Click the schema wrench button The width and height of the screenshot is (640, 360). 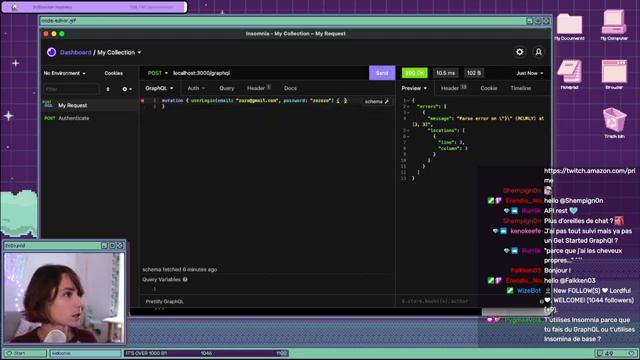pos(377,101)
